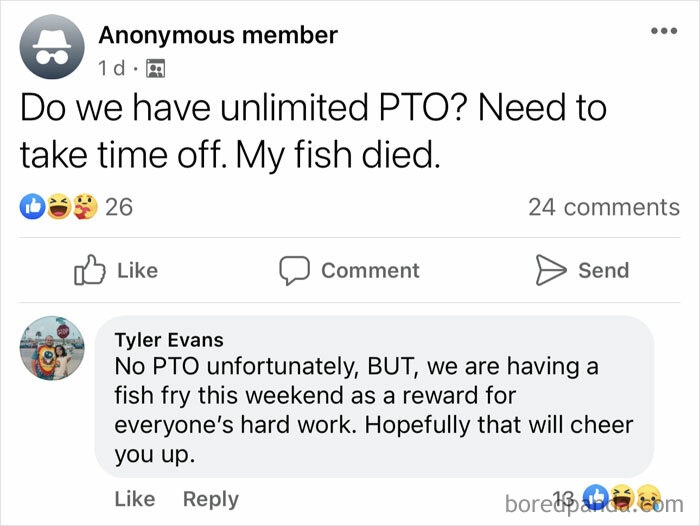Screen dimensions: 700x526
Task: Click the laughing reaction emoji on post
Action: click(59, 207)
